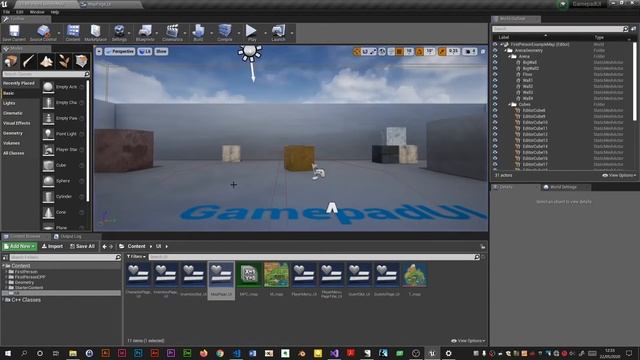The image size is (640, 360).
Task: Open the File menu
Action: [7, 12]
